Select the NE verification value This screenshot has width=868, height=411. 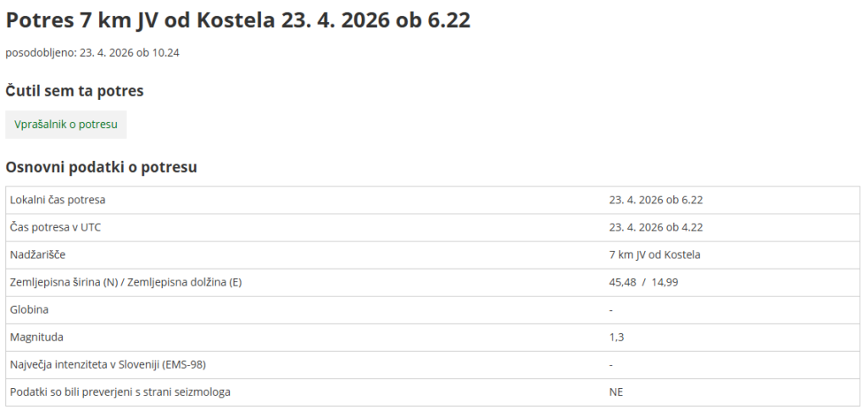point(616,392)
